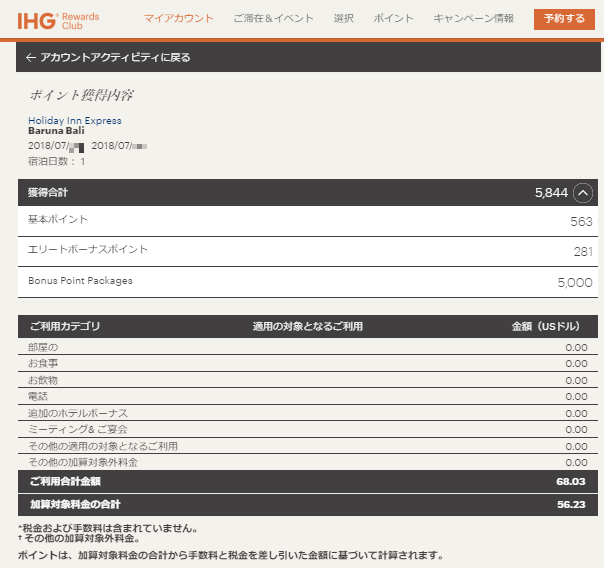Viewport: 604px width, 568px height.
Task: Collapse the 獲得合計 section with the chevron
Action: click(583, 193)
